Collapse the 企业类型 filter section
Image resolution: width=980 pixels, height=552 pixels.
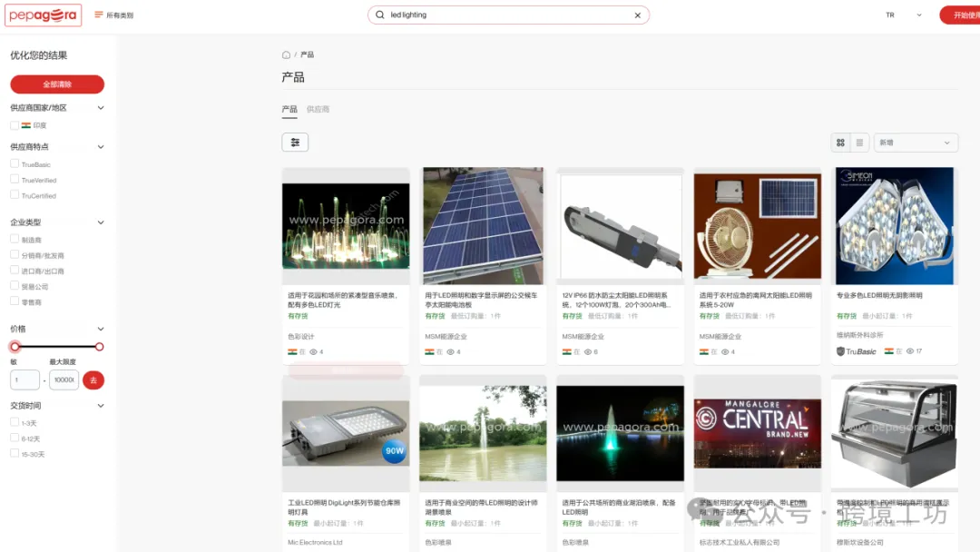tap(101, 222)
